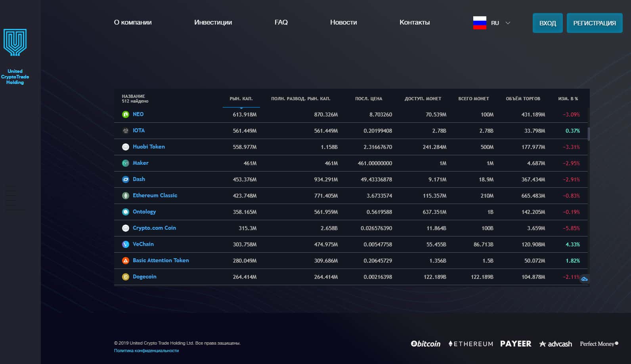Screen dimensions: 631x364
Task: Click the Huobi Token coin icon
Action: pyautogui.click(x=126, y=147)
